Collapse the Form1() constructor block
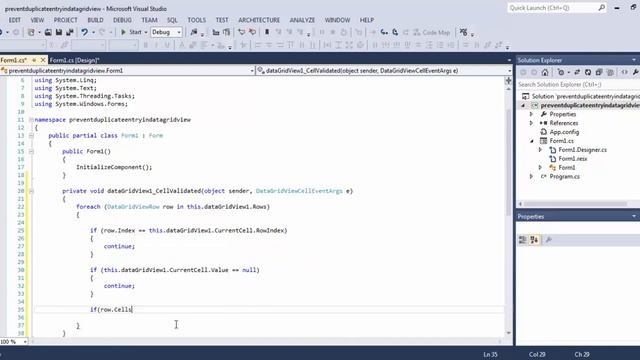This screenshot has height=360, width=640. click(x=31, y=151)
